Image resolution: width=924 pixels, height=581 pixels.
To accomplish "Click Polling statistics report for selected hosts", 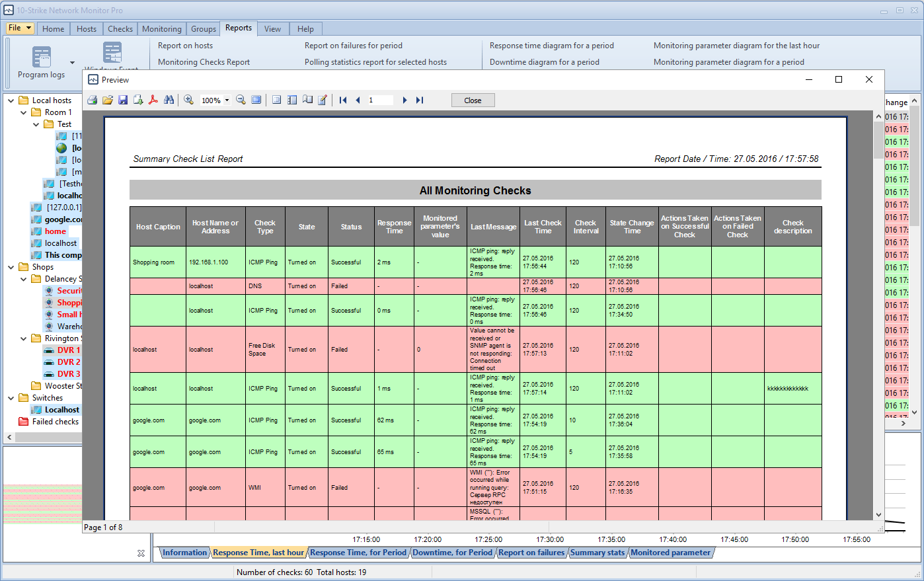I will (x=375, y=62).
